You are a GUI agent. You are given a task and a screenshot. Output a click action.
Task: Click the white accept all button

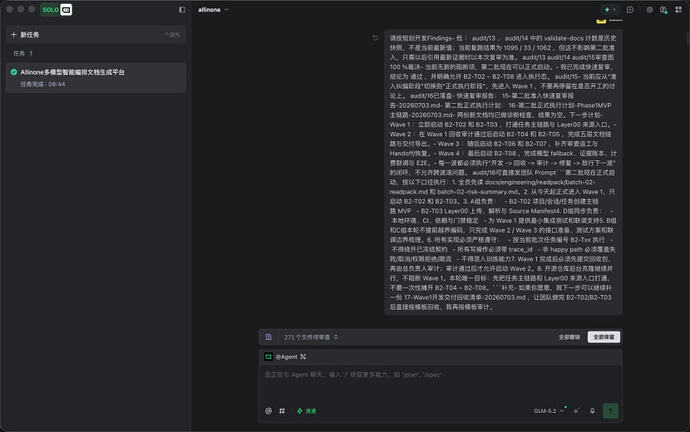pos(604,337)
